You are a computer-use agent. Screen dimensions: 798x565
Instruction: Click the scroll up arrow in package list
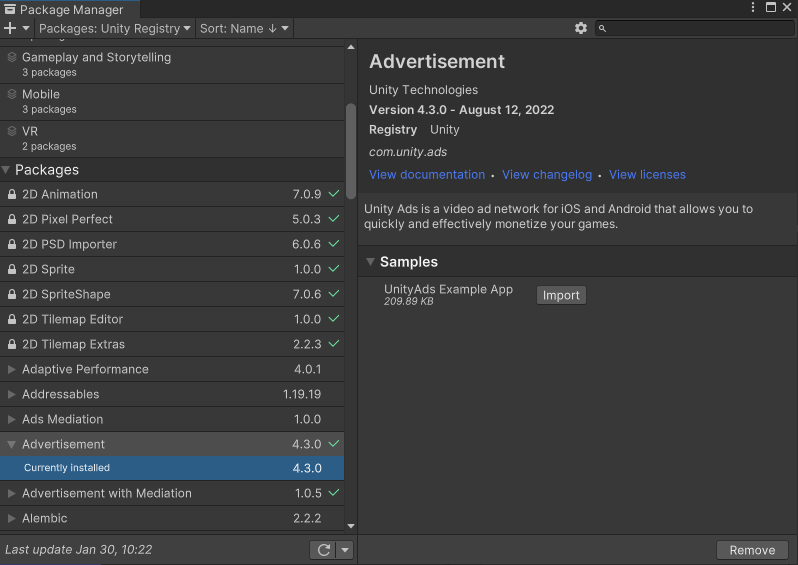pos(351,47)
